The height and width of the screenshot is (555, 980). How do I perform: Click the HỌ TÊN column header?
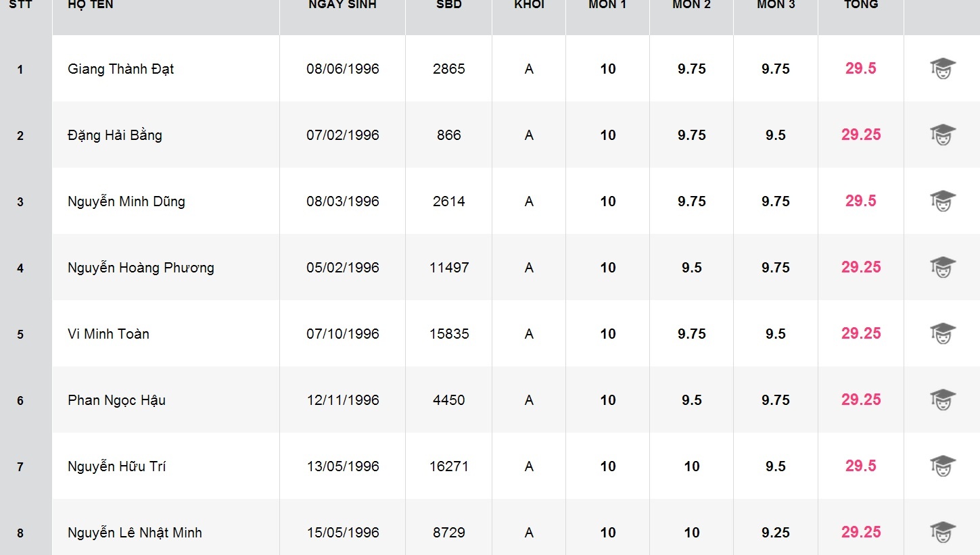91,5
